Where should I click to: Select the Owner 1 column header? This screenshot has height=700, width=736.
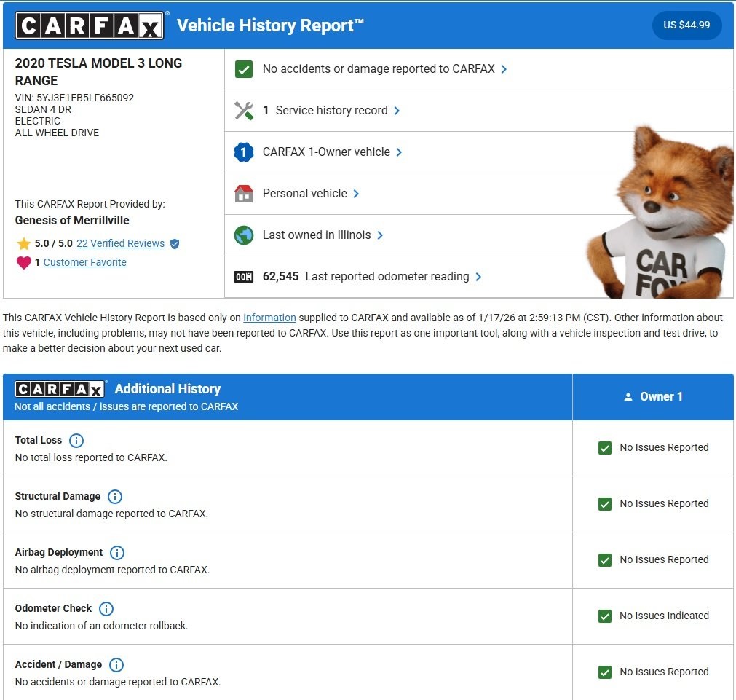(x=653, y=397)
